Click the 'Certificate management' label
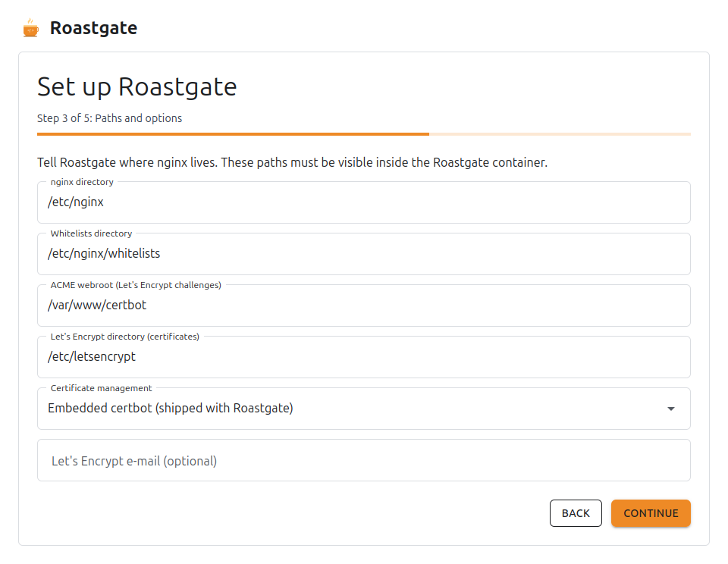The width and height of the screenshot is (728, 564). [x=101, y=388]
